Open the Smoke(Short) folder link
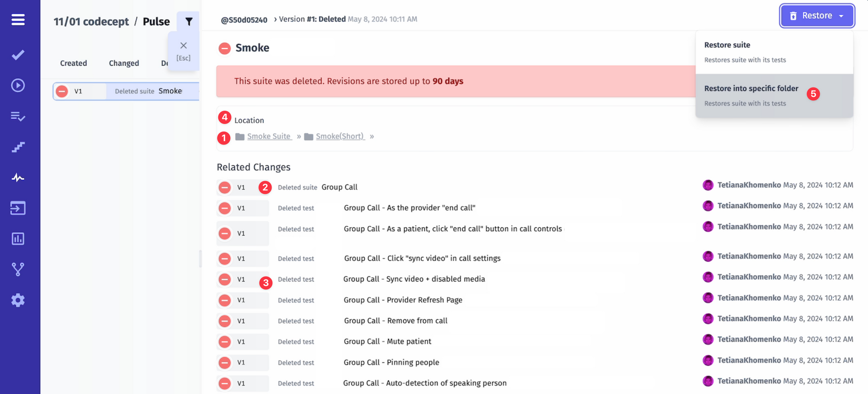Viewport: 868px width, 394px height. click(x=340, y=136)
